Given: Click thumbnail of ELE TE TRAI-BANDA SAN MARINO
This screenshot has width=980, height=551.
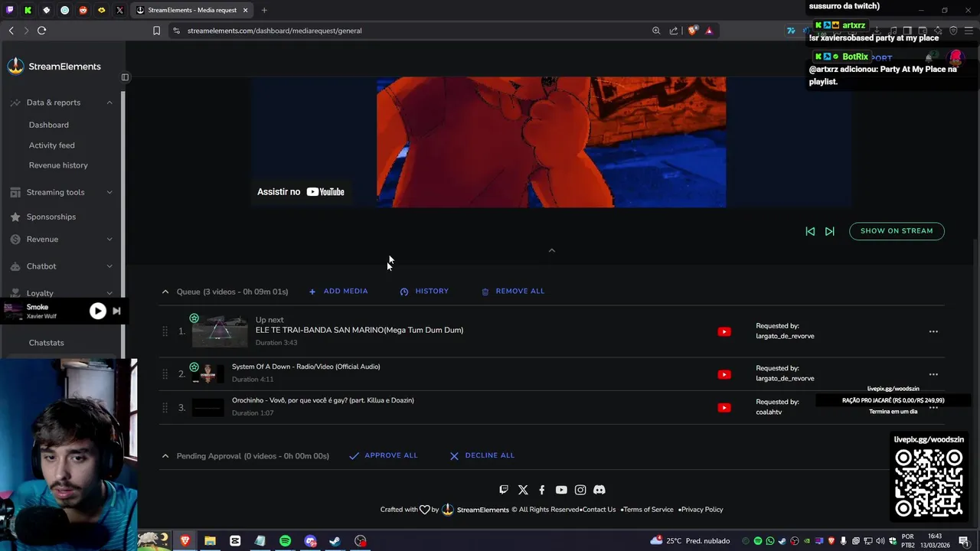Looking at the screenshot, I should coord(220,331).
